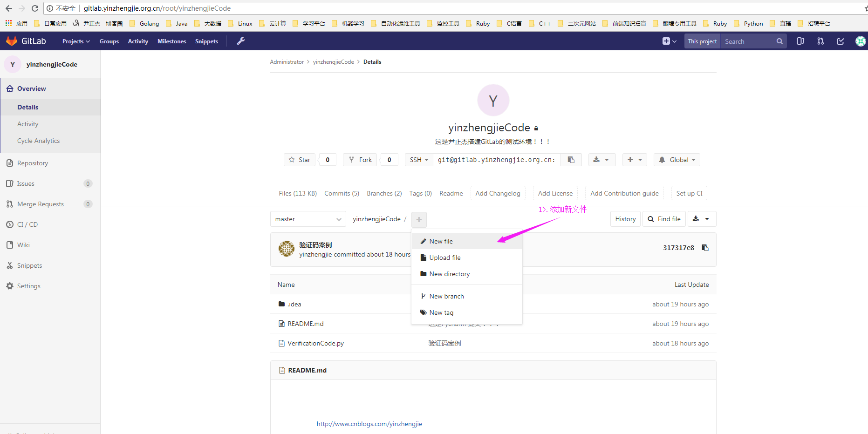Open the Branches (2) link
Viewport: 868px width, 434px height.
click(x=384, y=193)
